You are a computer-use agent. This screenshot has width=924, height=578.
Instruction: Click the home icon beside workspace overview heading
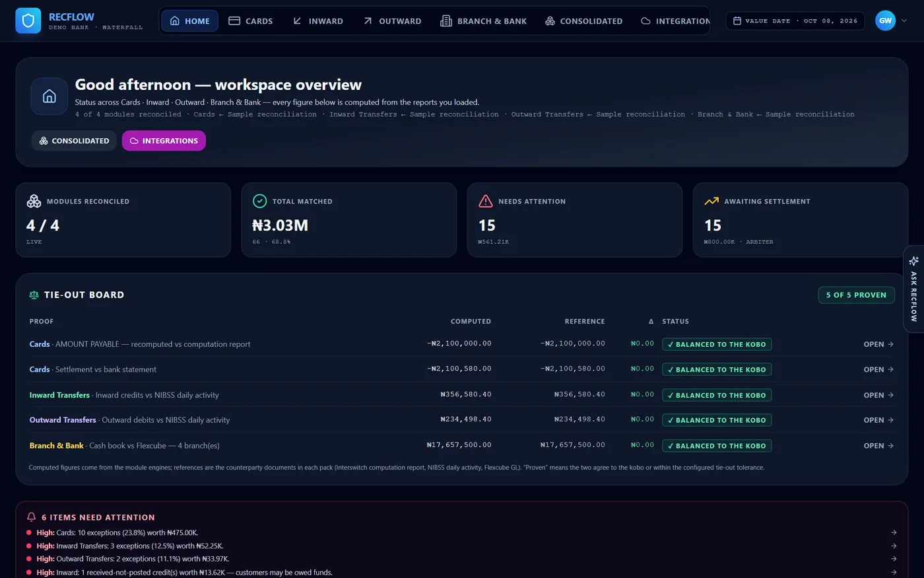point(49,96)
